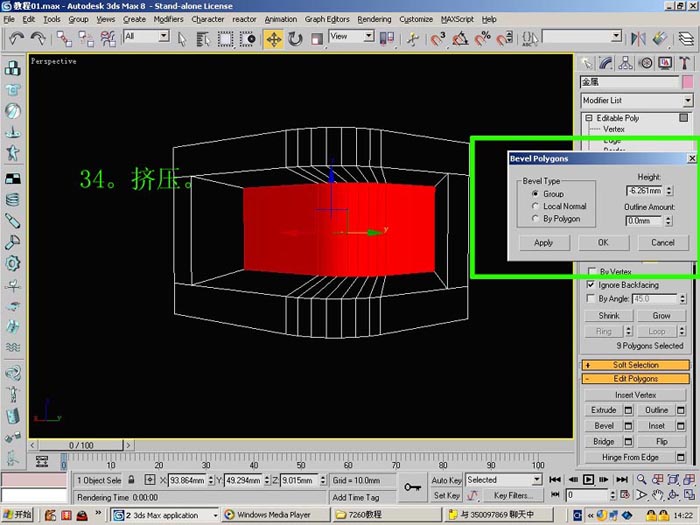This screenshot has height=525, width=700.
Task: Open Select by Name list icon
Action: point(203,39)
